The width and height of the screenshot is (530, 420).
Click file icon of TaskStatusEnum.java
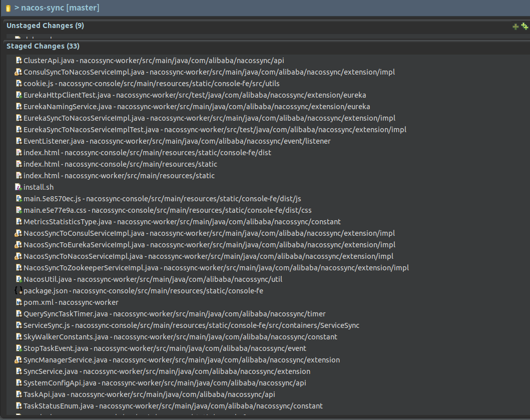(x=19, y=406)
